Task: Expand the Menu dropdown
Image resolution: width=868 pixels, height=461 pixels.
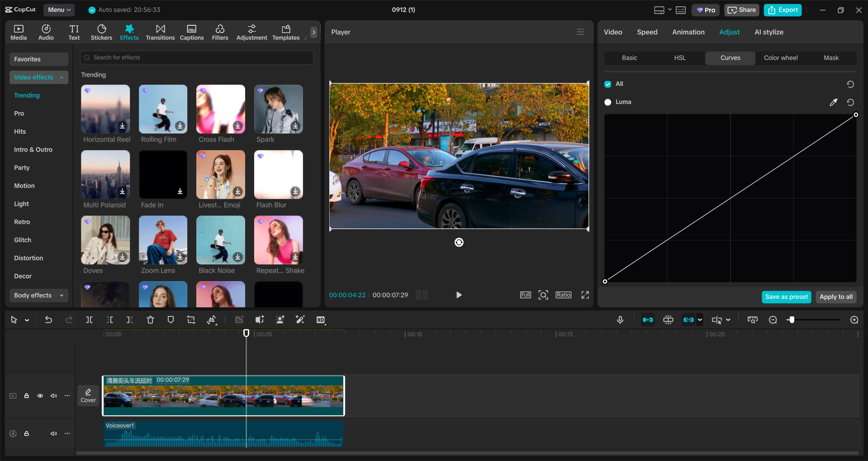Action: coord(59,9)
